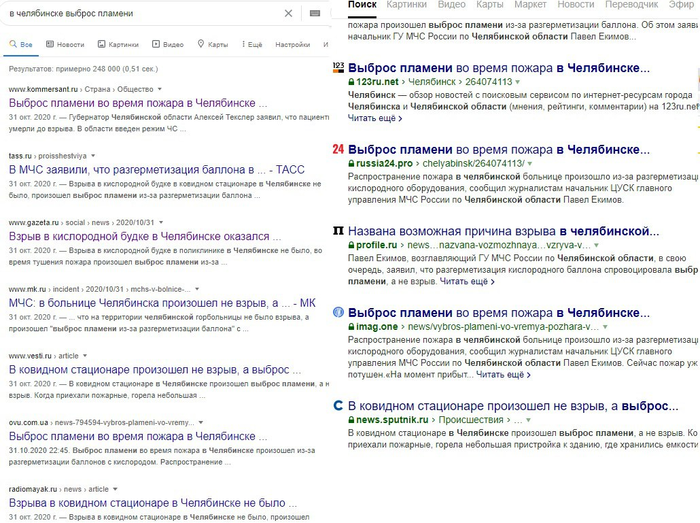Click inside the Google search input field
The image size is (700, 523).
click(140, 13)
